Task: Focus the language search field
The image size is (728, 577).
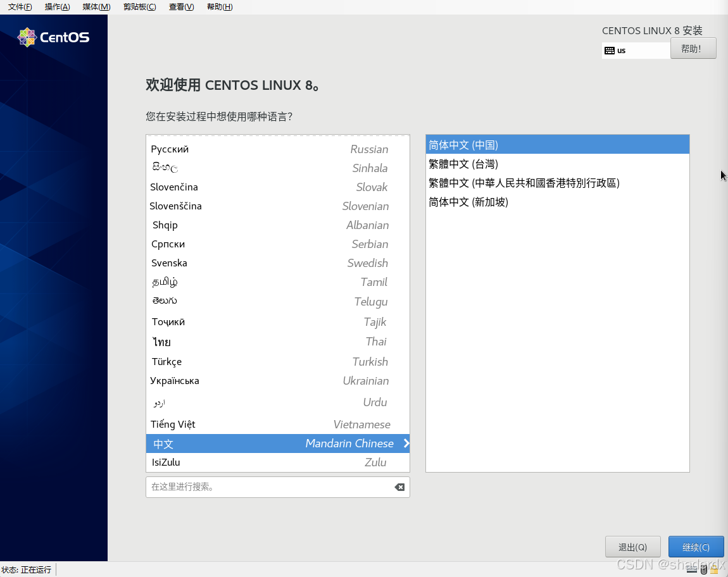Action: (278, 487)
